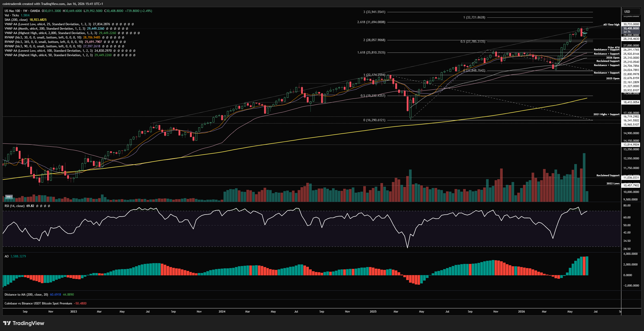Click the price axis label 10,457.7902

pos(631,186)
